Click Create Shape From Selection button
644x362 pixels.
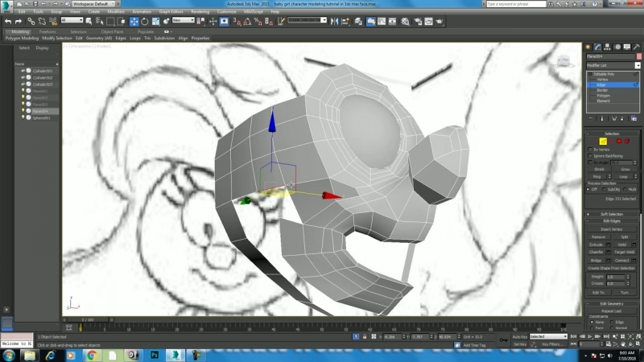point(612,268)
